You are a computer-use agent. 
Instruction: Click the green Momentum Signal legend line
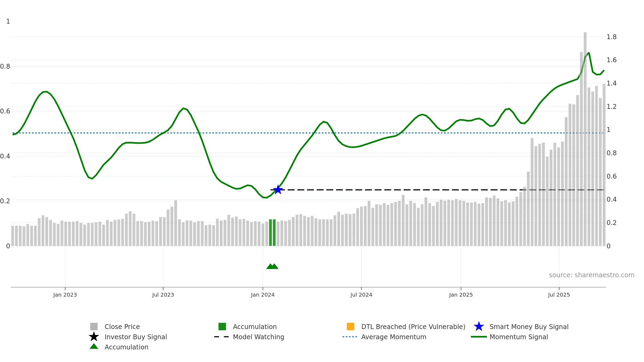[x=479, y=337]
